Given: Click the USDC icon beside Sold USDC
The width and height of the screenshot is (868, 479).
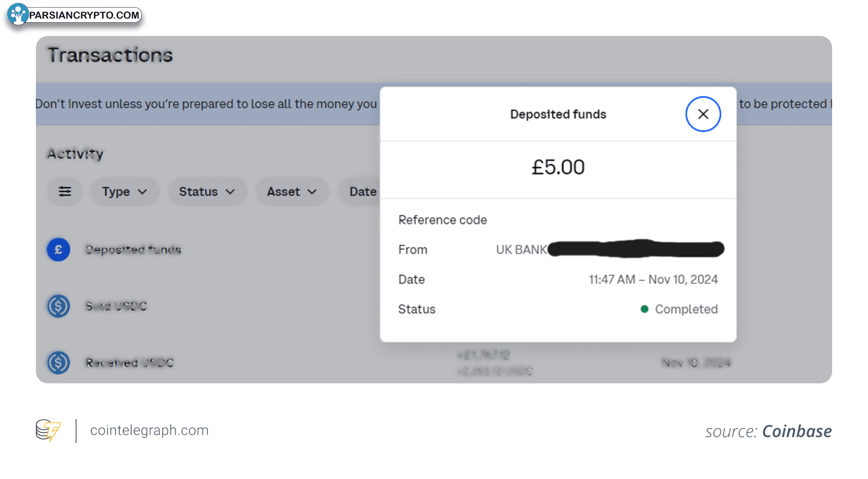Looking at the screenshot, I should [59, 307].
